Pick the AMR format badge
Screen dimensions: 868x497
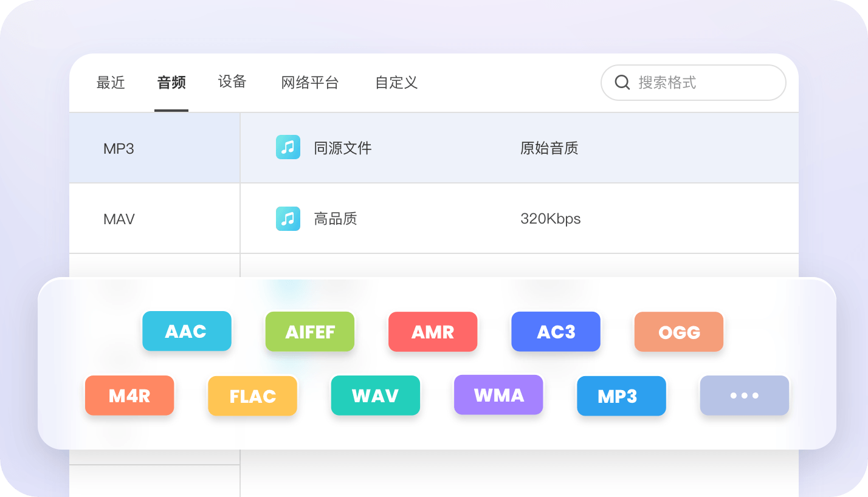point(433,332)
